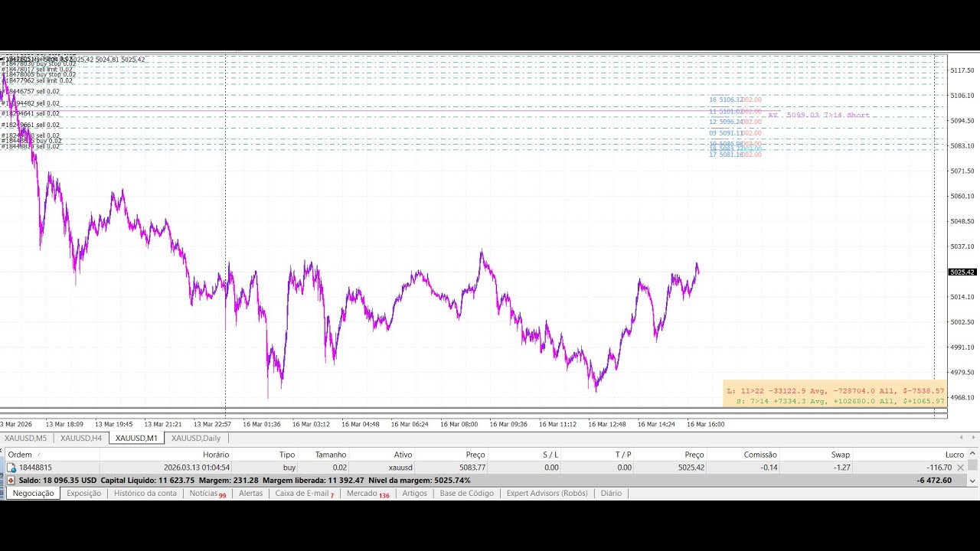The height and width of the screenshot is (551, 980).
Task: Sort by the Swap column header
Action: (x=841, y=455)
